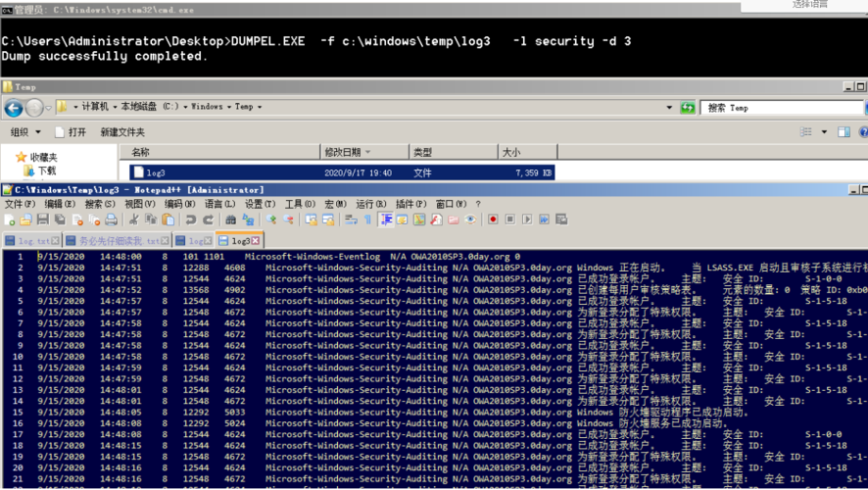Click the Save icon in Notepad++ toolbar
This screenshot has width=868, height=490.
[43, 220]
